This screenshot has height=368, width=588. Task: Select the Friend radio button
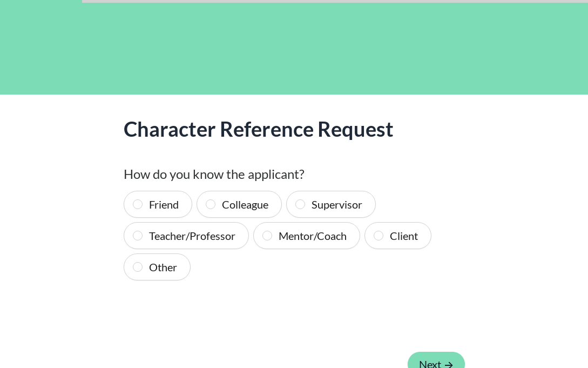point(138,204)
